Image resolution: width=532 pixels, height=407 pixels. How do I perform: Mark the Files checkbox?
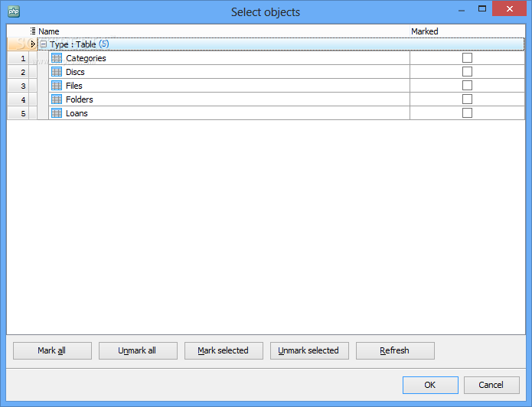pos(467,86)
